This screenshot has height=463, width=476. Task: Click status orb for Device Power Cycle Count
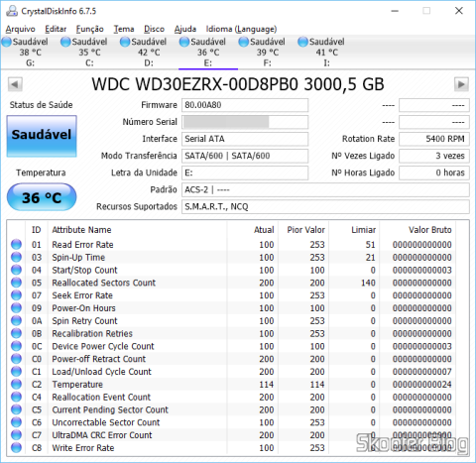tap(16, 346)
